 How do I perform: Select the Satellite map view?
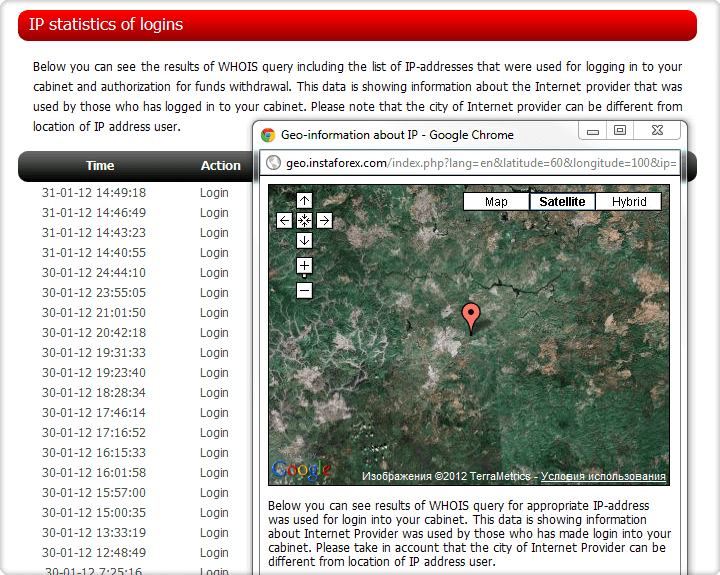click(562, 202)
